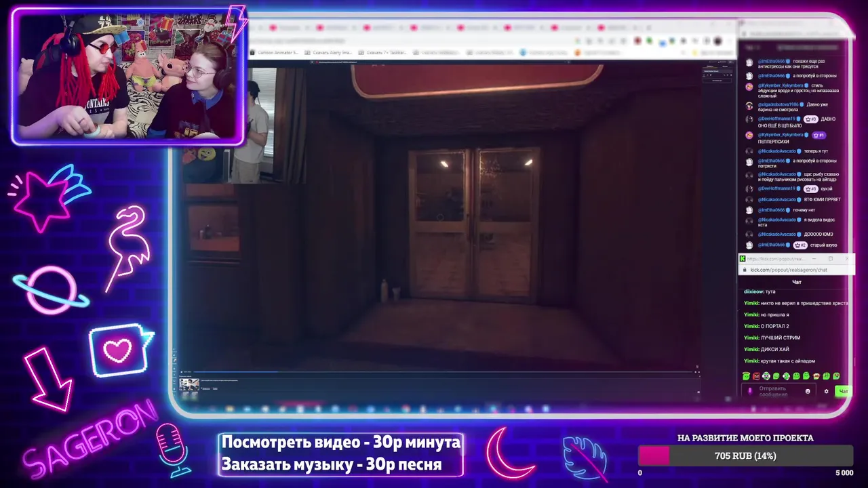This screenshot has width=868, height=488.
Task: Open the emoji picker in Kick chat
Action: click(808, 391)
